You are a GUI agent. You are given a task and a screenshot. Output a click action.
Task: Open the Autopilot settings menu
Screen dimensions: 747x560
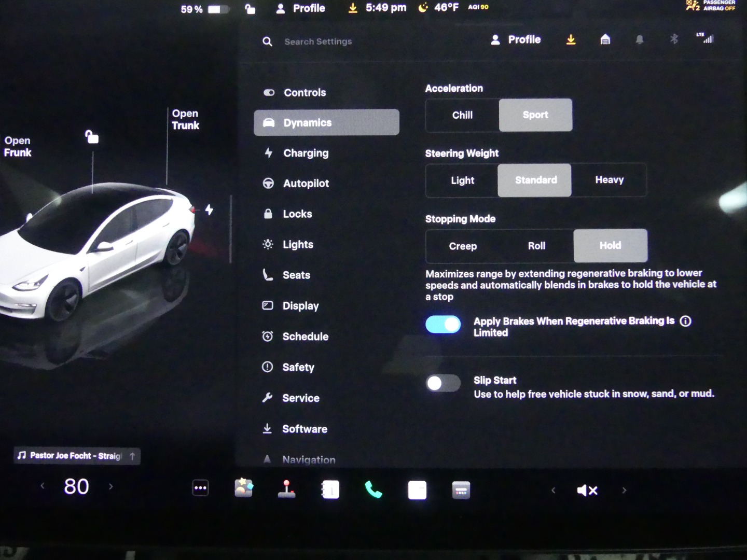pos(306,184)
